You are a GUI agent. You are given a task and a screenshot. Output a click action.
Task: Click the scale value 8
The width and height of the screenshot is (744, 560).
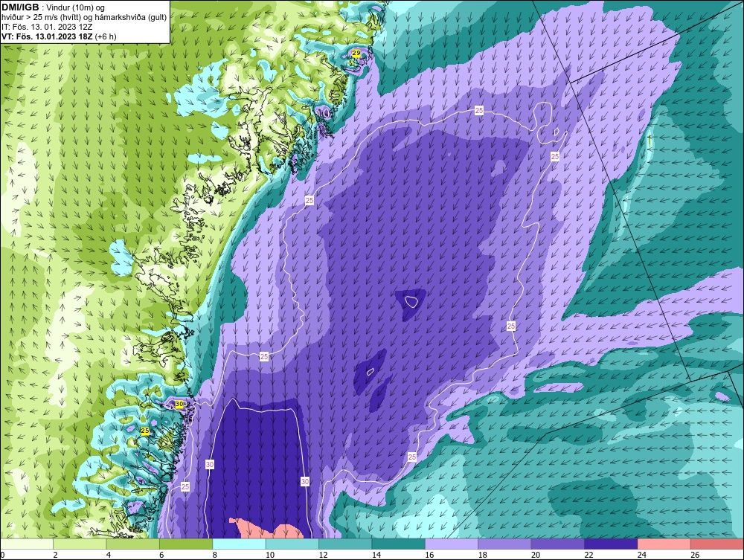coord(215,555)
